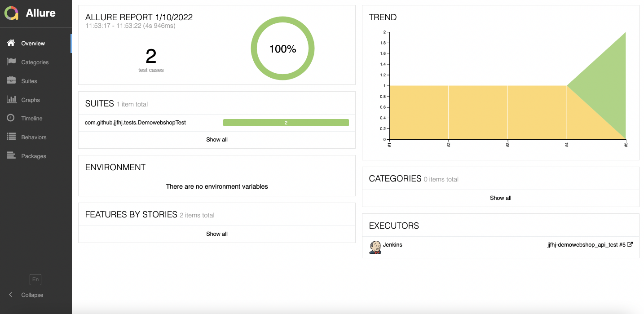The height and width of the screenshot is (314, 644).
Task: Click the #5 label on trend axis
Action: 626,144
